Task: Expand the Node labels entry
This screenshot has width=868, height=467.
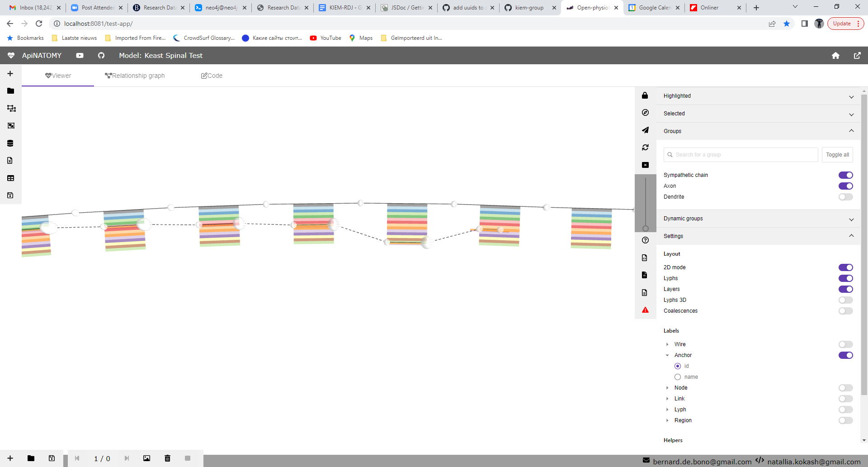Action: click(x=668, y=388)
